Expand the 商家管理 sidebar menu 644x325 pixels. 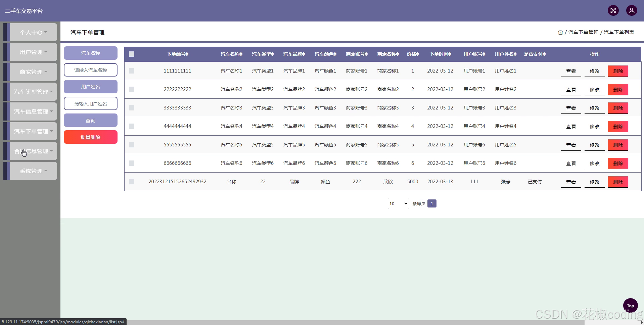coord(33,72)
